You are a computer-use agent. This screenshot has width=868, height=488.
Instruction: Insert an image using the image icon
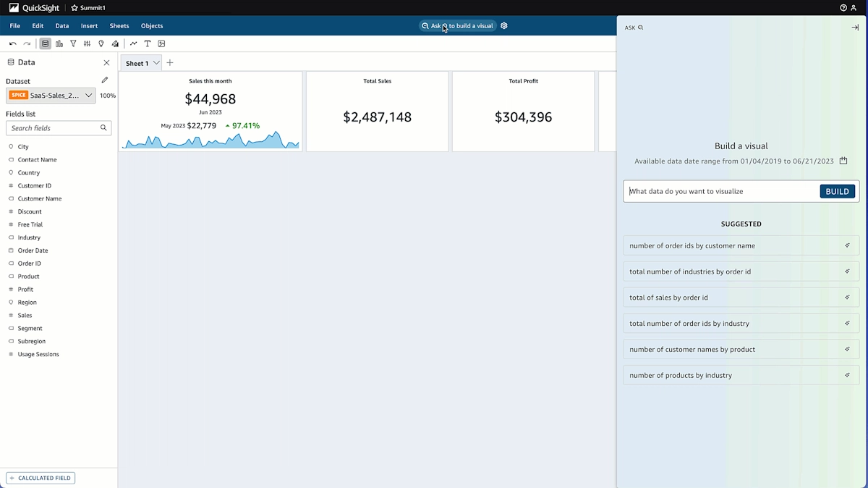click(162, 43)
